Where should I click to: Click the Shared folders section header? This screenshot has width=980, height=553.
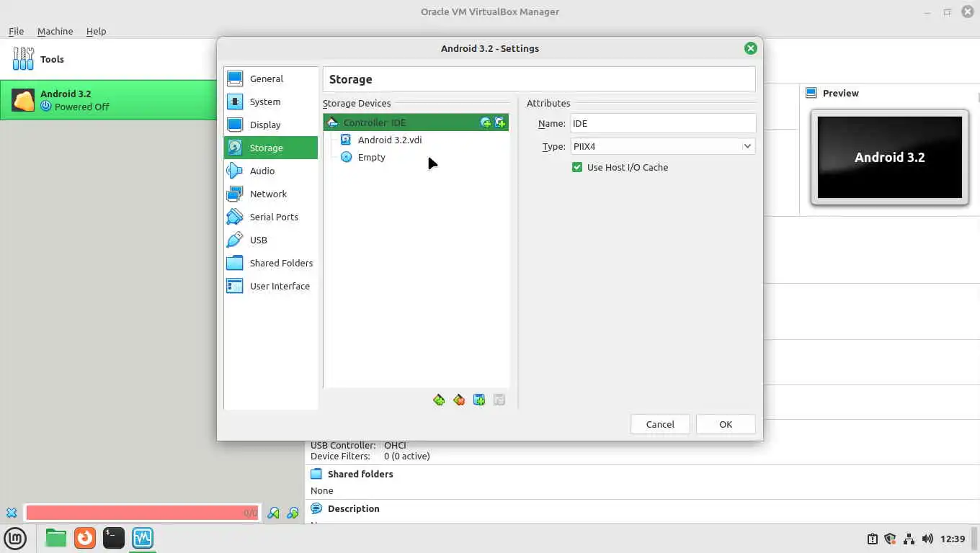pyautogui.click(x=360, y=474)
